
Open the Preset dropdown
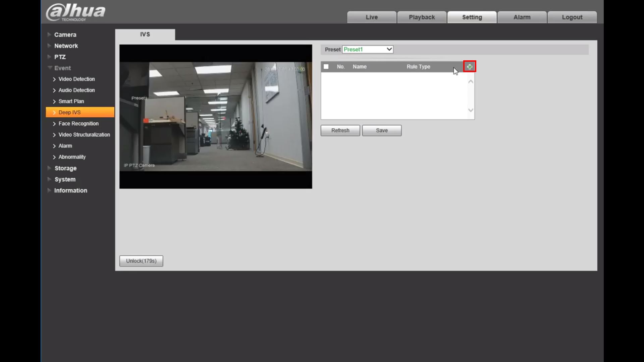(388, 49)
